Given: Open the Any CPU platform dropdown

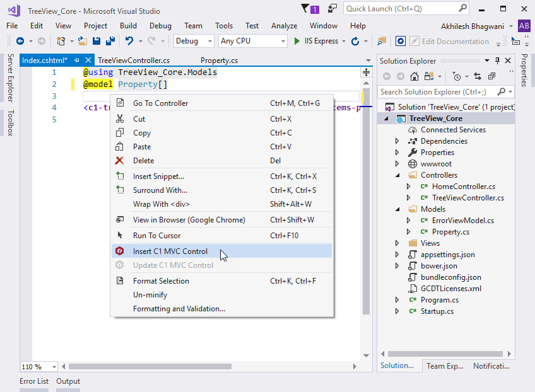Looking at the screenshot, I should coord(252,41).
